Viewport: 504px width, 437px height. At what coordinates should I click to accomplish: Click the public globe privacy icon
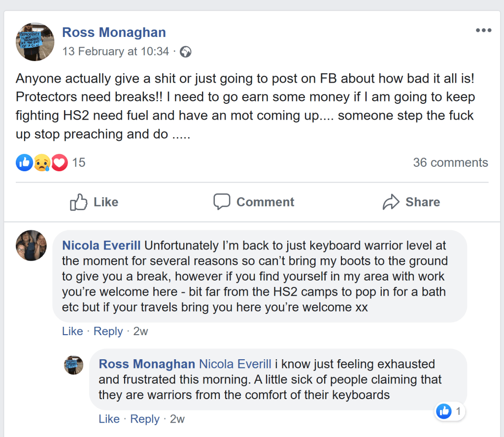tap(185, 52)
